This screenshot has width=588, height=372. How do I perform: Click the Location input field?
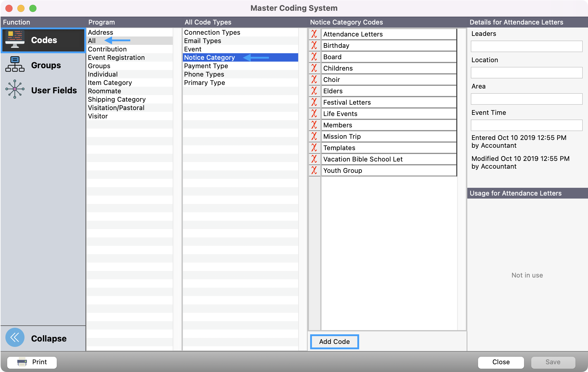[526, 73]
